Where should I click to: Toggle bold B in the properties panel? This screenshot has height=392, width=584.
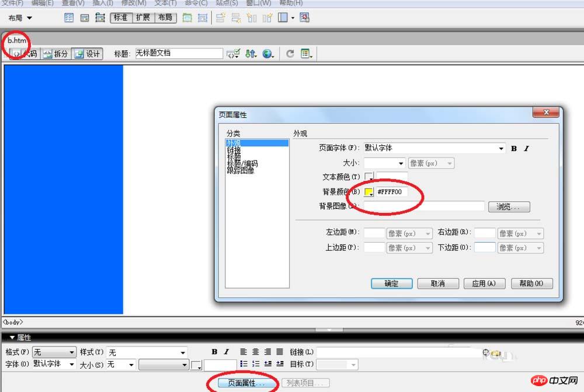(214, 352)
